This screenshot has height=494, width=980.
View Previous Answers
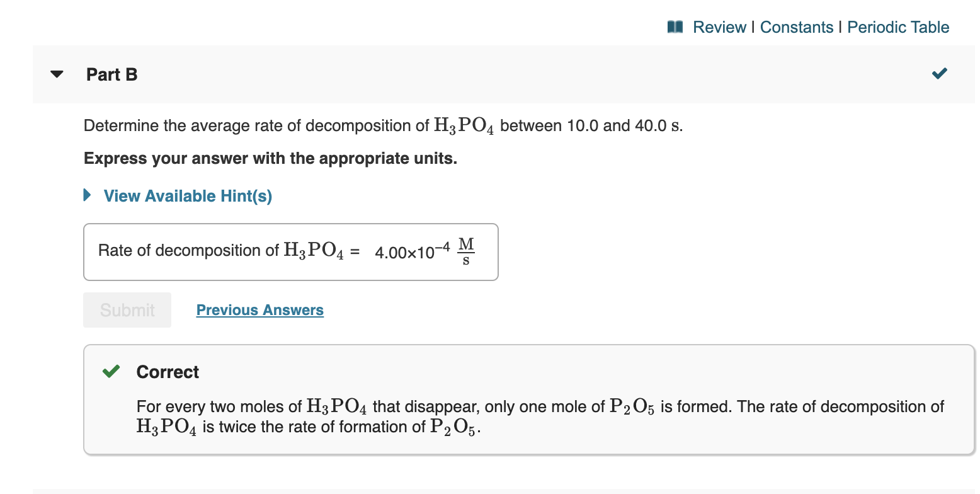tap(259, 309)
